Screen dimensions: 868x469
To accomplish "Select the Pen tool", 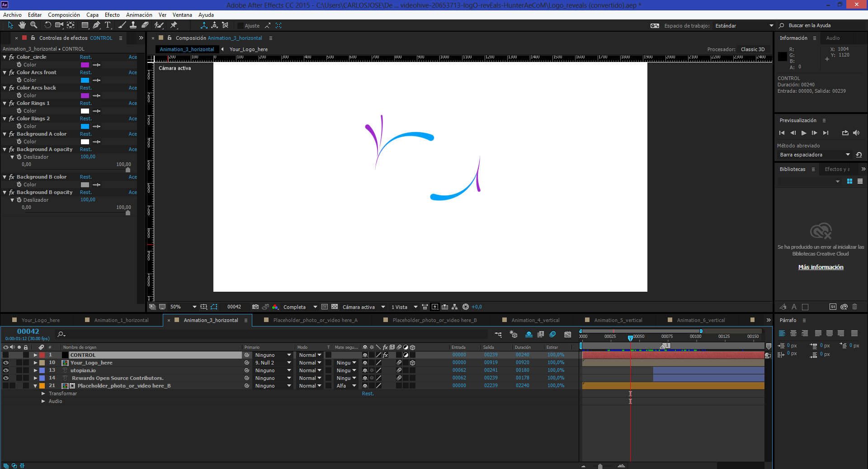I will (96, 25).
